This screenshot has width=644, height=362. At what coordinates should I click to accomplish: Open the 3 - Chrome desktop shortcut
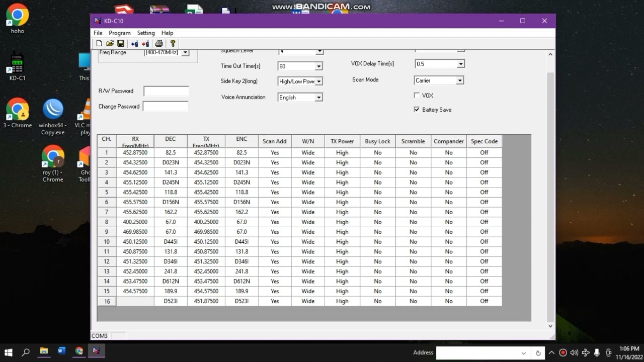click(x=17, y=113)
